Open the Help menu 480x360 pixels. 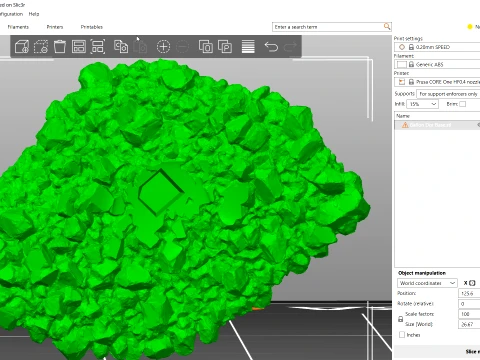coord(34,14)
